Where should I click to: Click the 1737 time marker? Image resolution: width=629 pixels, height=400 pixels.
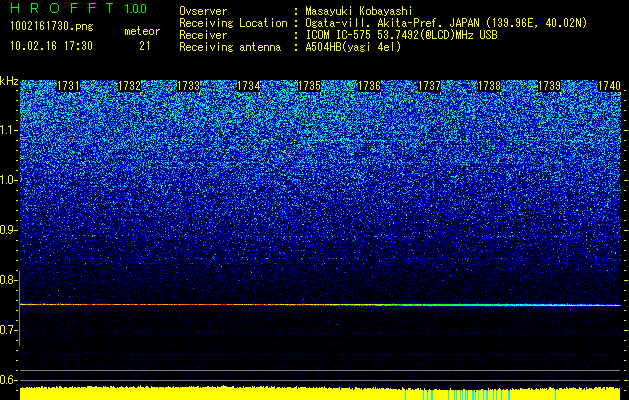429,86
